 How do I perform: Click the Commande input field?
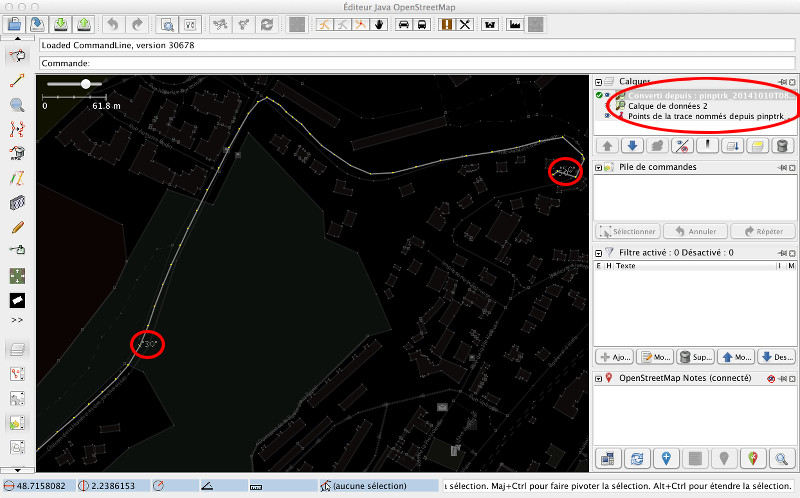[x=417, y=63]
